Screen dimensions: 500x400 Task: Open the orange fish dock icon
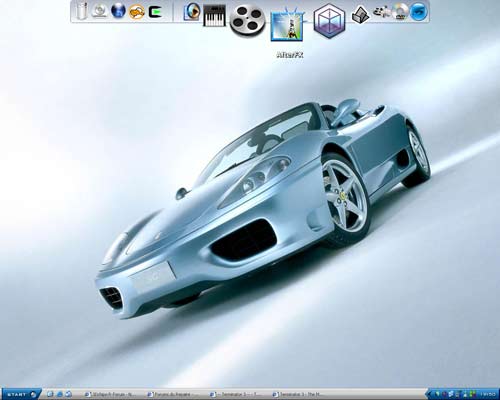tap(137, 12)
